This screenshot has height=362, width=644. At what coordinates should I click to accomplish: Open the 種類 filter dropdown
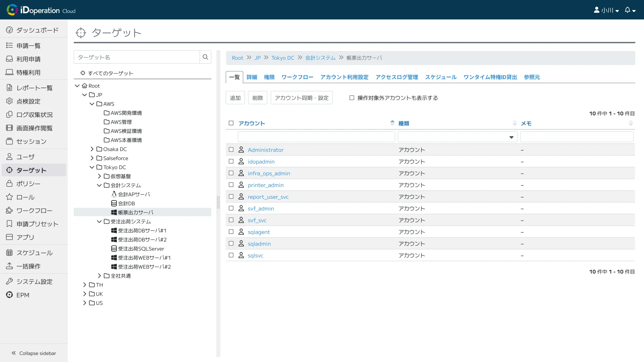coord(458,137)
